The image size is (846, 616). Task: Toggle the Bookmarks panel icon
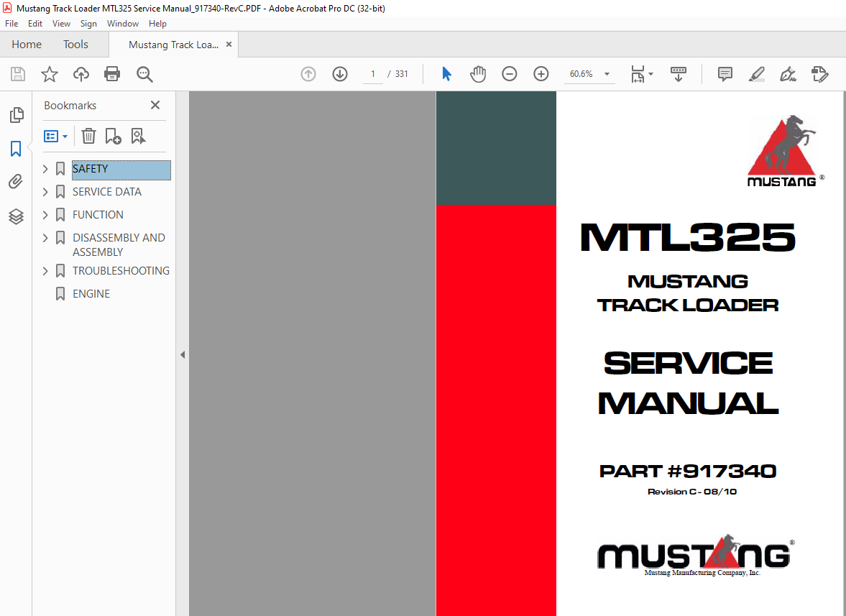[16, 148]
